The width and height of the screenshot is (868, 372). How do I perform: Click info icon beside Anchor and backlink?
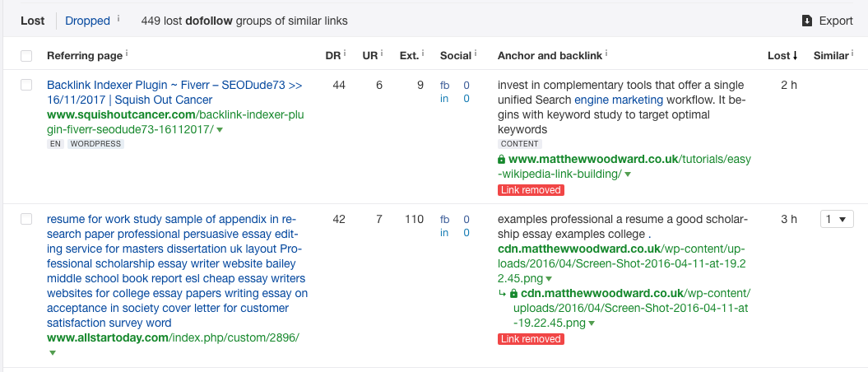point(608,54)
